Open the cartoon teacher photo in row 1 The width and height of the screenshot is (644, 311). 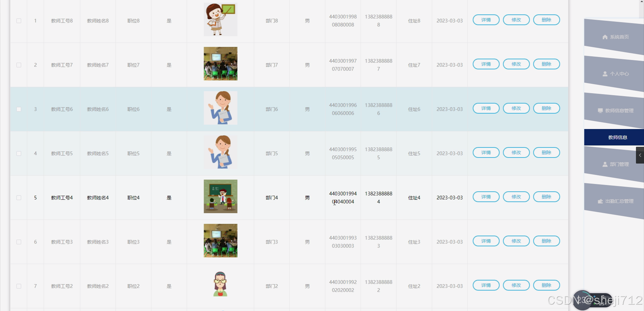(x=220, y=19)
